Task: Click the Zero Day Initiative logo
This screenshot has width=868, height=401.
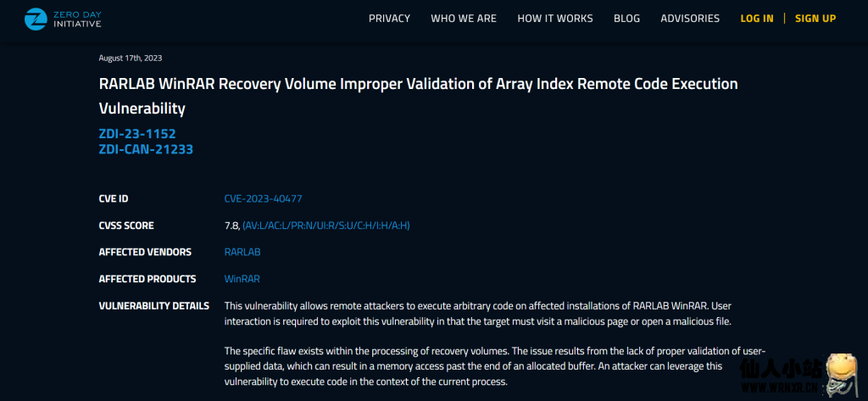Action: [x=63, y=19]
